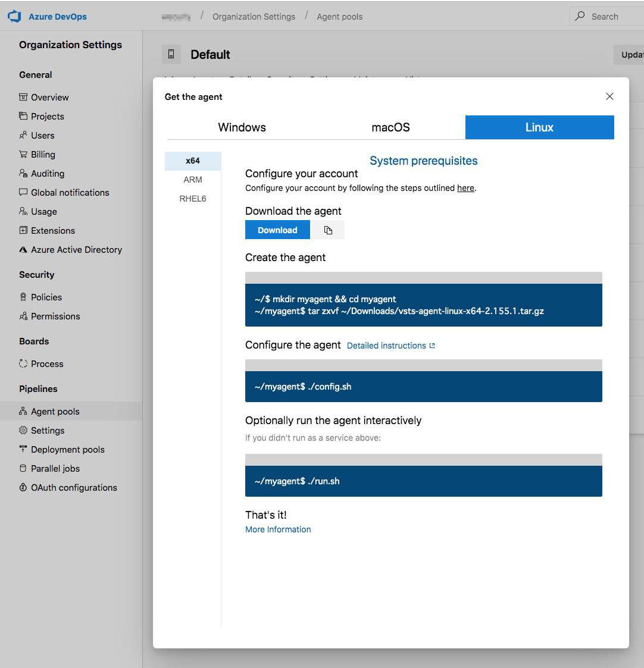Click the Global notifications chat icon
644x668 pixels.
tap(23, 192)
